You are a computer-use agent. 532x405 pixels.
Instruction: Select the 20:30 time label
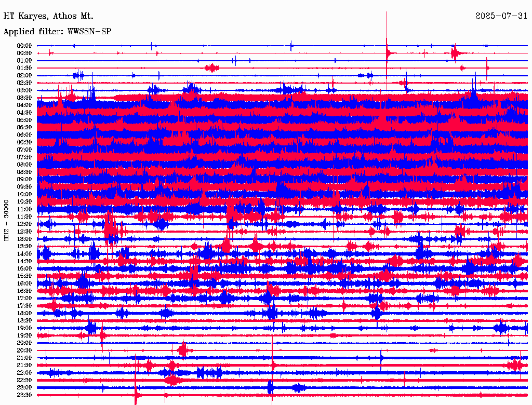(24, 350)
